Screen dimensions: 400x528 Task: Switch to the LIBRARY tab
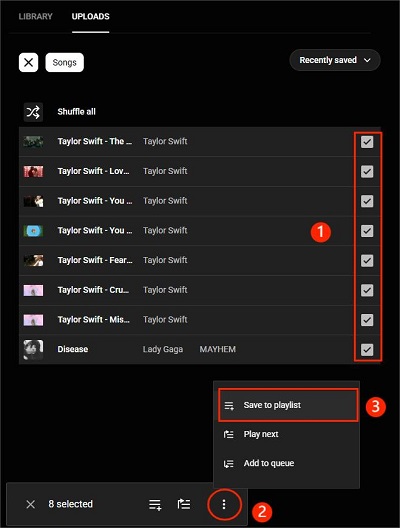[35, 16]
